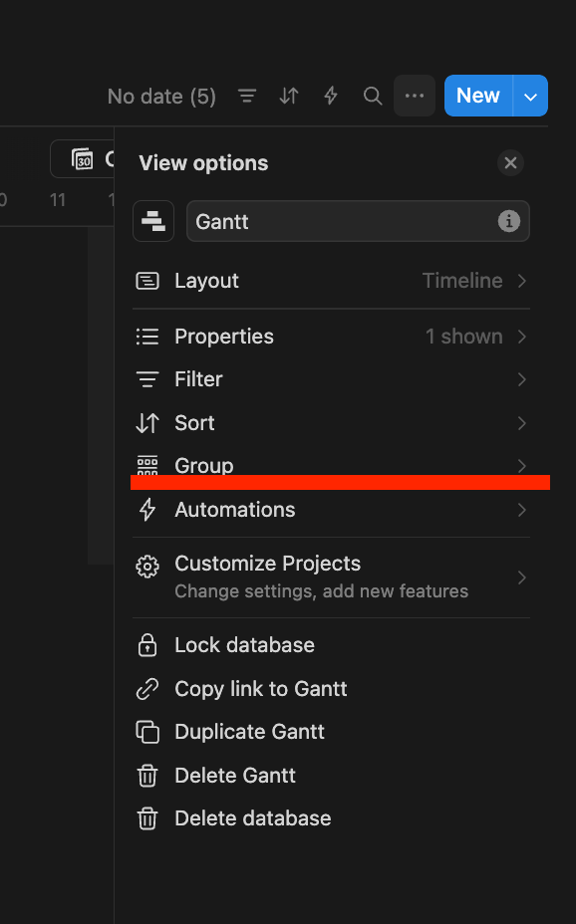Click the search magnifier icon
The height and width of the screenshot is (924, 576).
click(x=373, y=96)
